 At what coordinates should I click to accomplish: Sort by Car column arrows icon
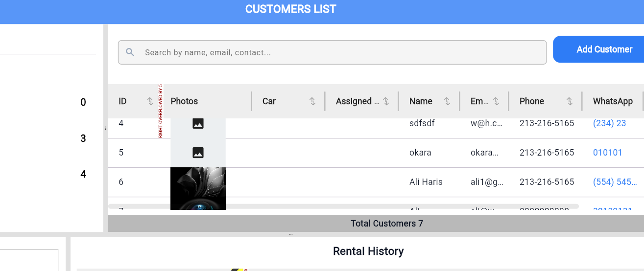pos(312,101)
